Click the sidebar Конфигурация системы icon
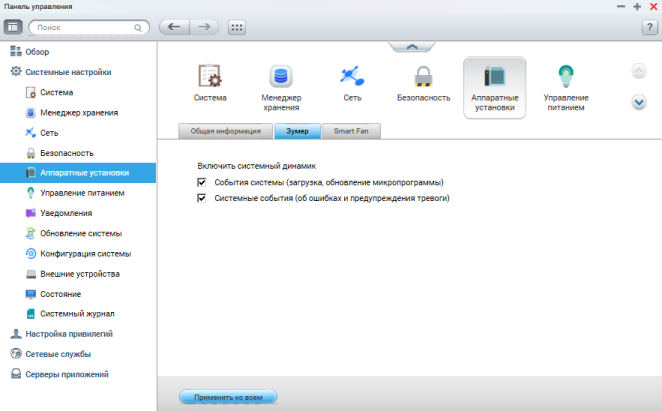Image resolution: width=662 pixels, height=411 pixels. coord(30,253)
